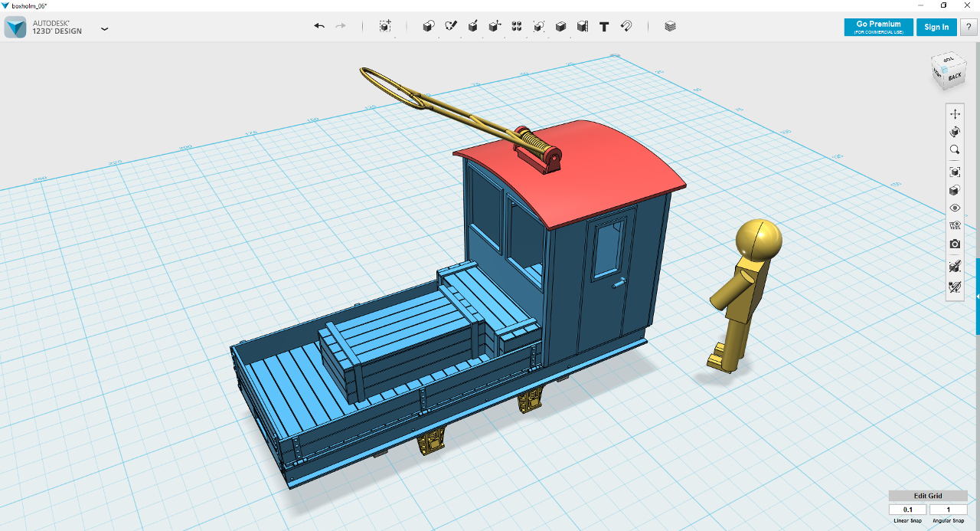Image resolution: width=980 pixels, height=531 pixels.
Task: Click the BACK face of view cube
Action: (955, 76)
